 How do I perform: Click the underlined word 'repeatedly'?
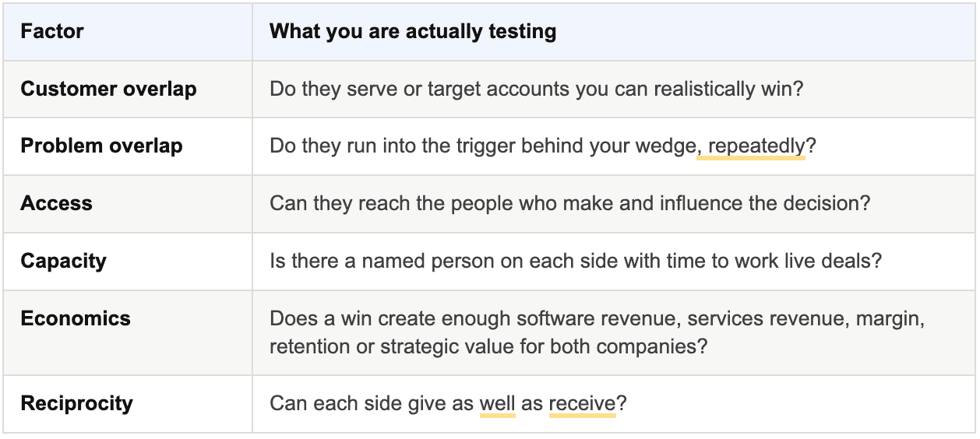coord(756,146)
